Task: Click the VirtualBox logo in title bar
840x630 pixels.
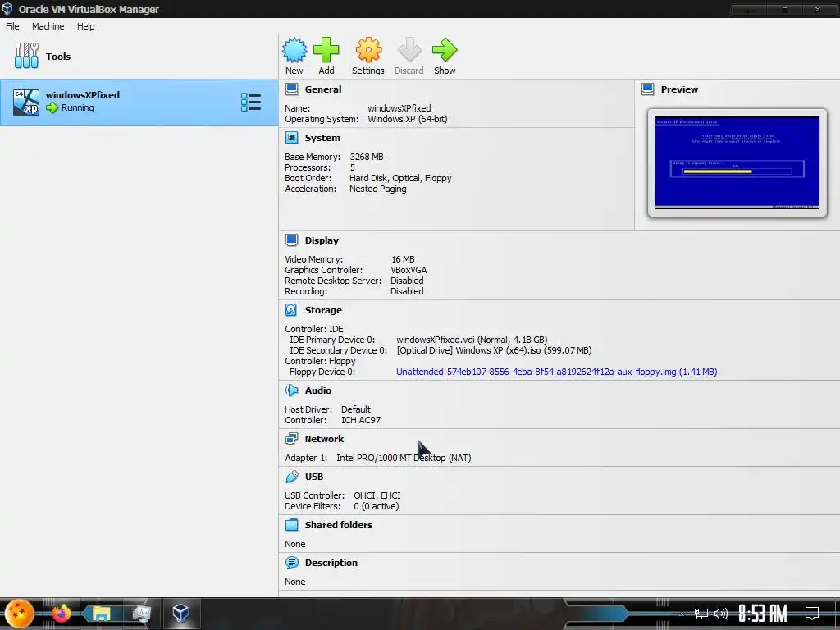Action: (x=7, y=9)
